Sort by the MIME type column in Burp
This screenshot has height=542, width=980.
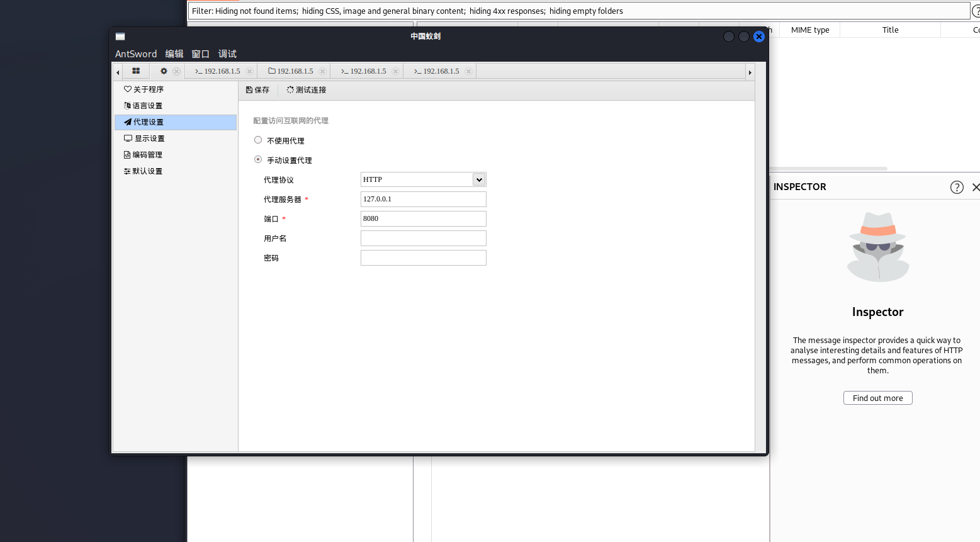pyautogui.click(x=810, y=30)
